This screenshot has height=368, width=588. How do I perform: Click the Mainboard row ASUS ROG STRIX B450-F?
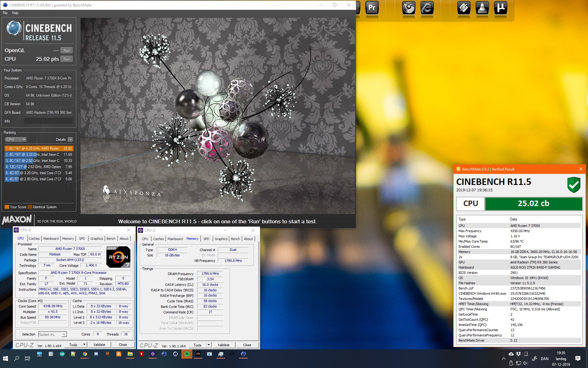click(519, 267)
